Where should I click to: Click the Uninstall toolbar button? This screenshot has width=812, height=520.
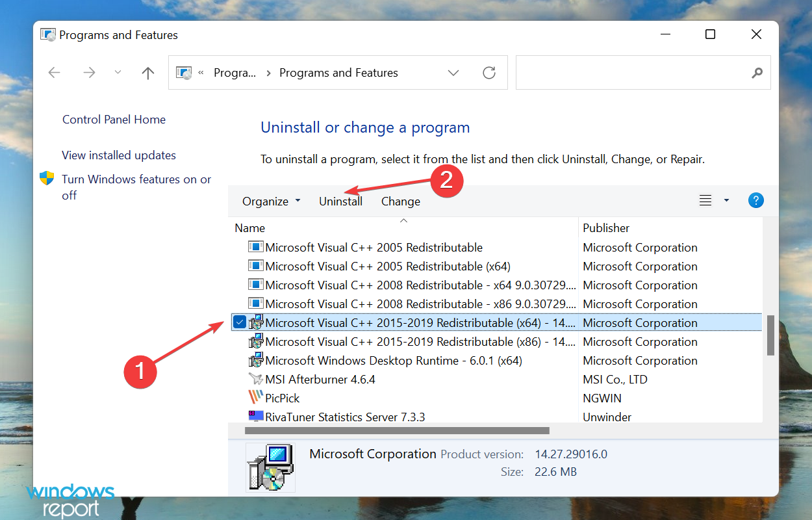tap(340, 201)
